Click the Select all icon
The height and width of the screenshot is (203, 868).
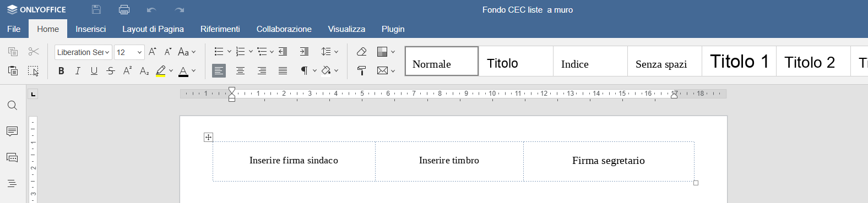click(x=33, y=70)
